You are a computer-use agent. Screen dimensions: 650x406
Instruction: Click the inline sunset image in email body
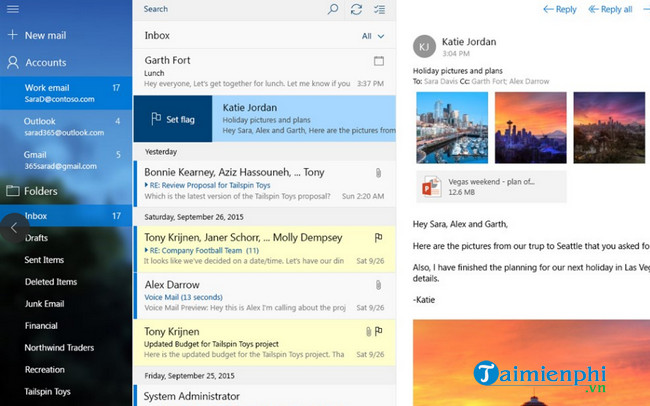point(531,362)
